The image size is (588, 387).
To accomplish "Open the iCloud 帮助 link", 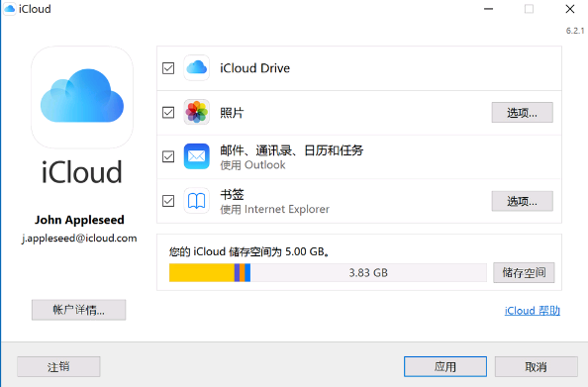I will (533, 311).
